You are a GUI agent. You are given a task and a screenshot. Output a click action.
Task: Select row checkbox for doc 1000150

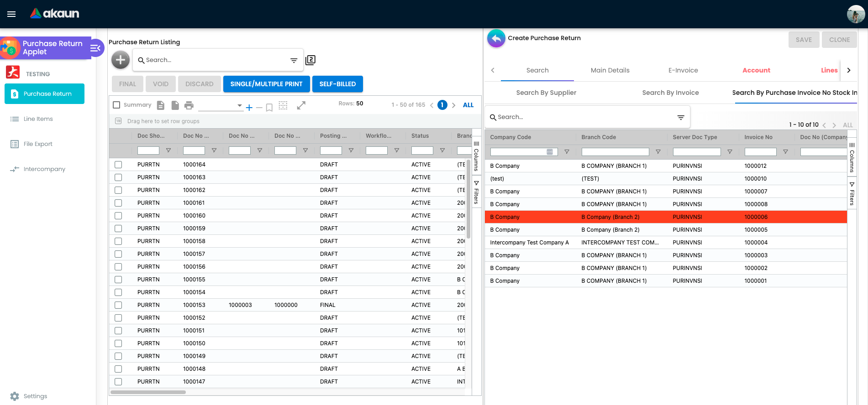[118, 343]
